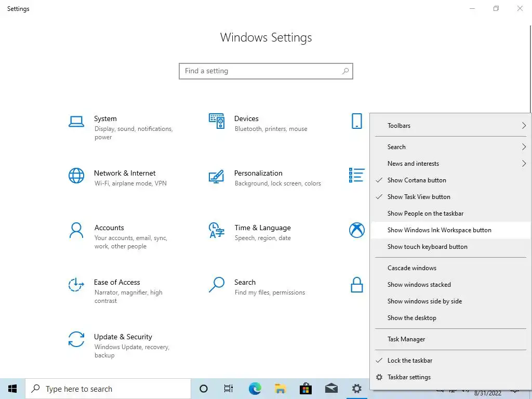
Task: Choose Show the desktop
Action: tap(450, 318)
